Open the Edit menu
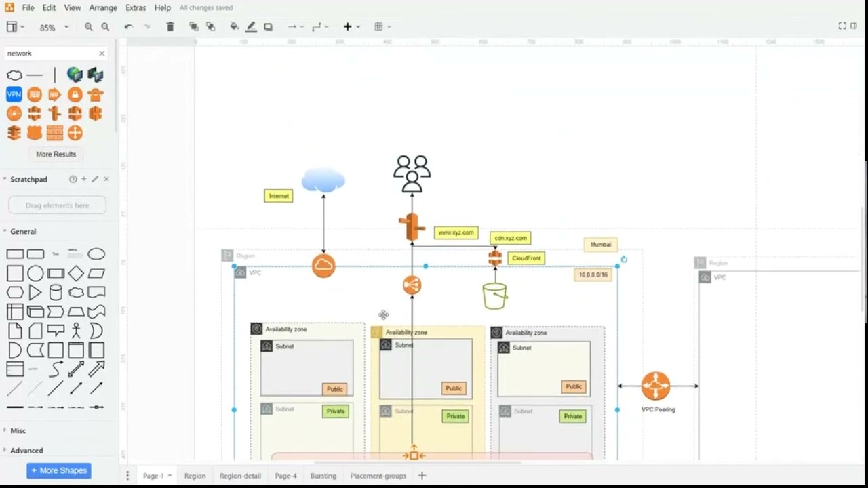 tap(49, 8)
